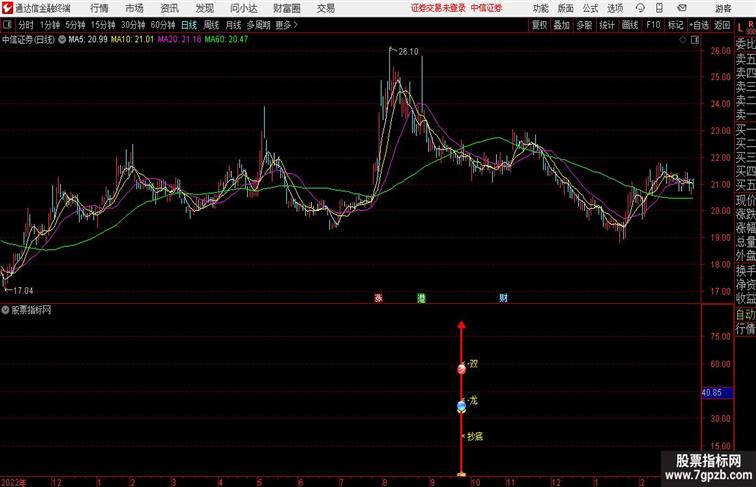Click the 复权 toolbar button
Screen dimensions: 756x487
pos(540,25)
